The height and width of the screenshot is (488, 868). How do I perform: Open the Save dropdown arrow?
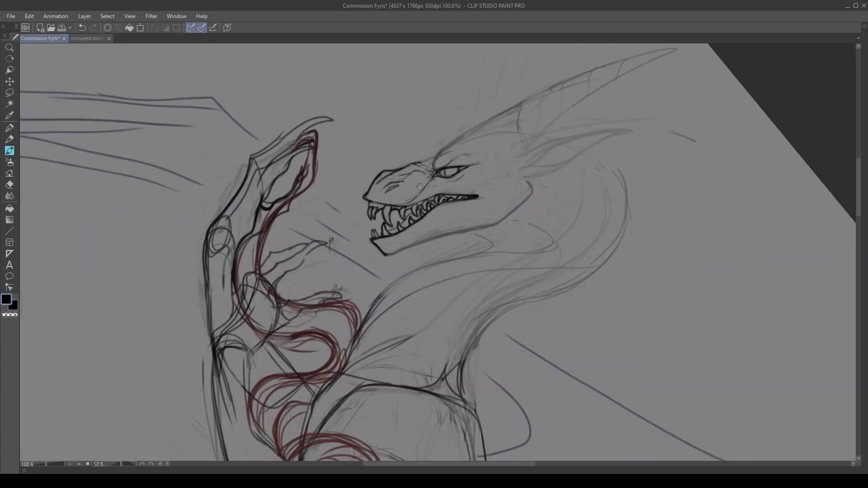(70, 28)
